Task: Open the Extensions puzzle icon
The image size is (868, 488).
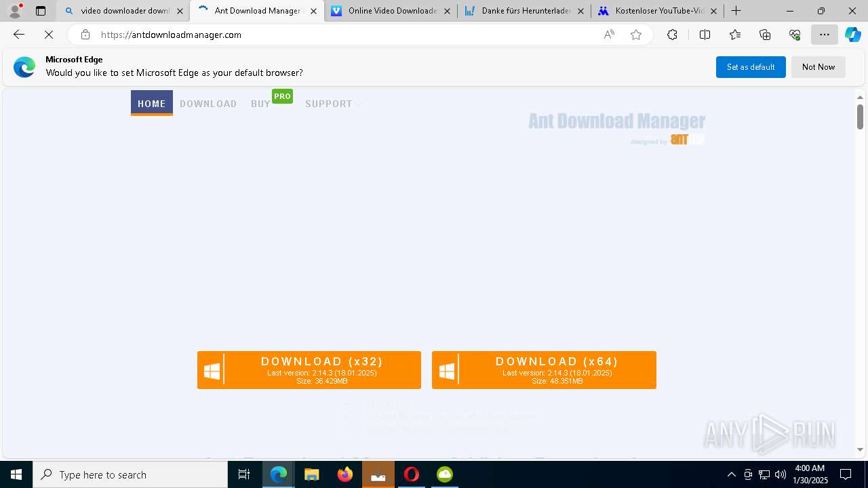Action: click(672, 35)
